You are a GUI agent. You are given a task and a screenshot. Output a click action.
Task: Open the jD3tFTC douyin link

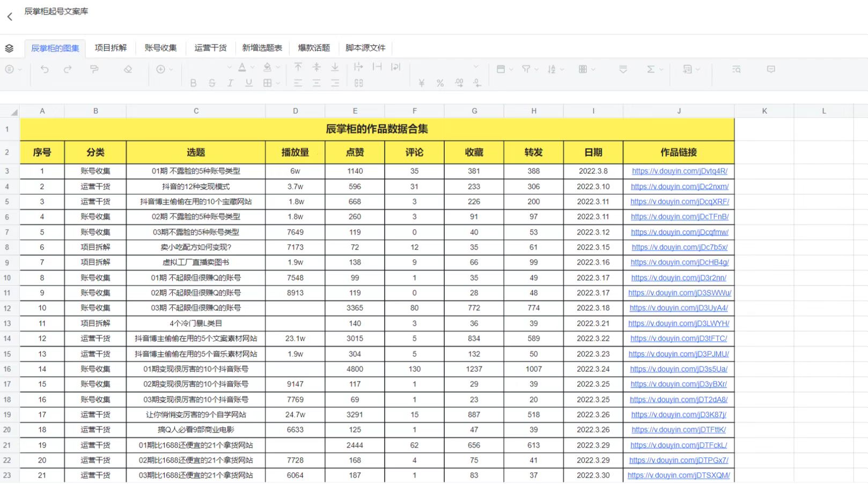[679, 339]
